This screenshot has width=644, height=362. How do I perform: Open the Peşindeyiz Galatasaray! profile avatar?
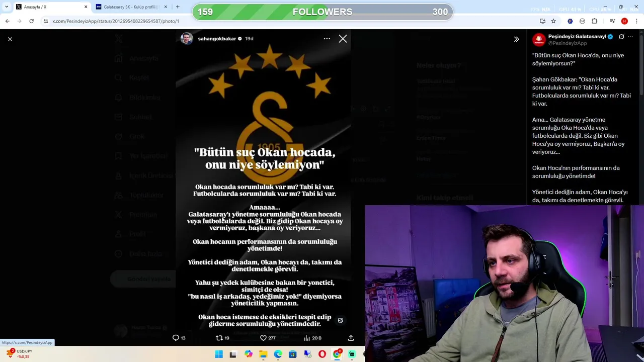[539, 40]
